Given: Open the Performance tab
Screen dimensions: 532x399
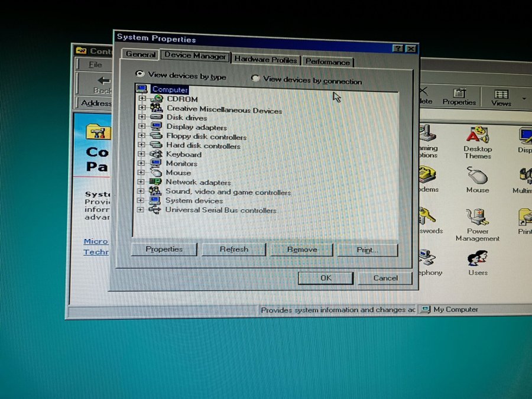Looking at the screenshot, I should (327, 61).
